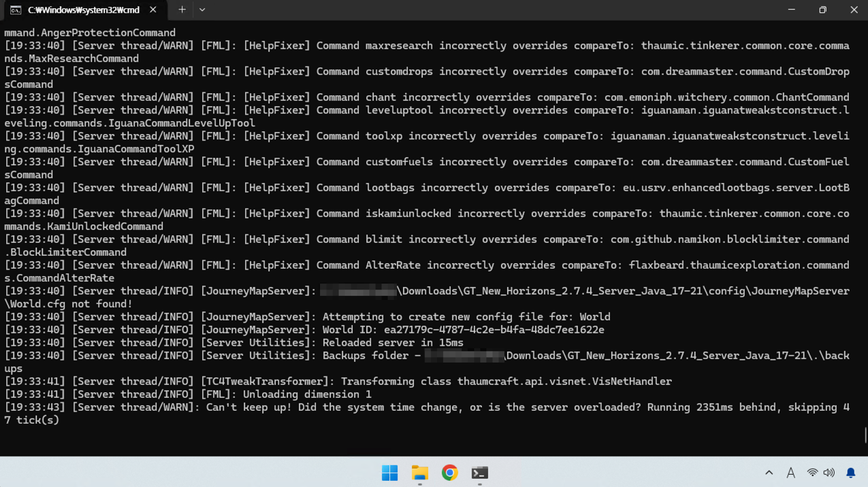
Task: Close the cmd terminal tab
Action: pyautogui.click(x=153, y=10)
